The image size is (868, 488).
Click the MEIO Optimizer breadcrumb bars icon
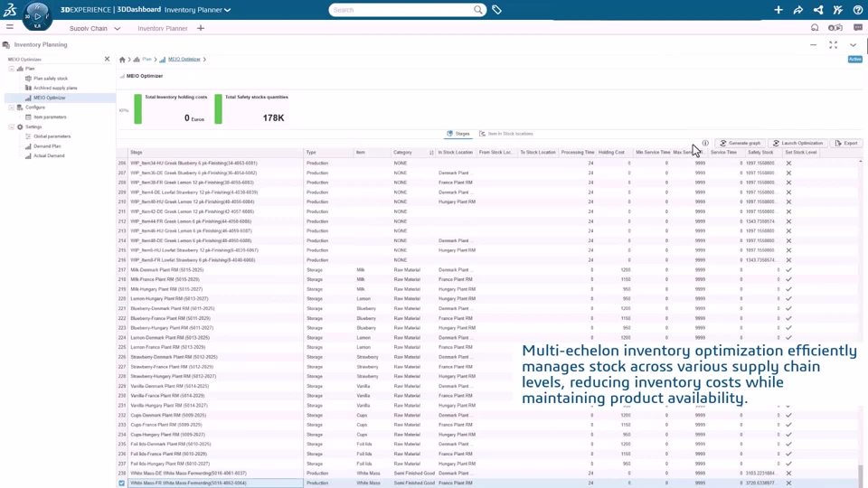pos(162,60)
